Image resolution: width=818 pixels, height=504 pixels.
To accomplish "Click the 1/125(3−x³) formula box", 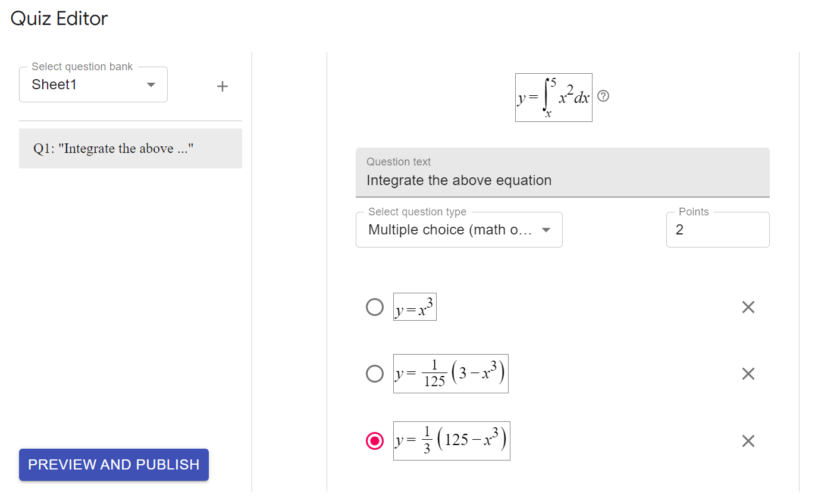I will coord(450,374).
